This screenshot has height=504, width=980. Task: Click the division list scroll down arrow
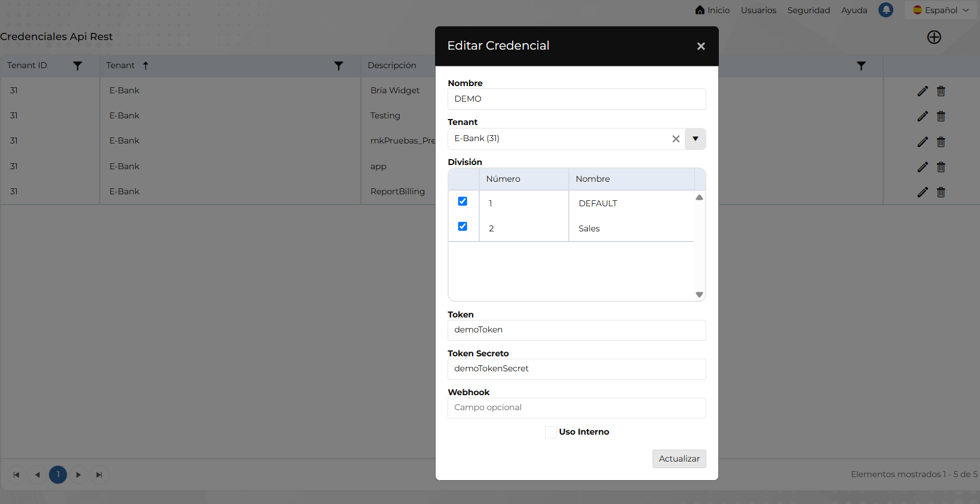699,295
